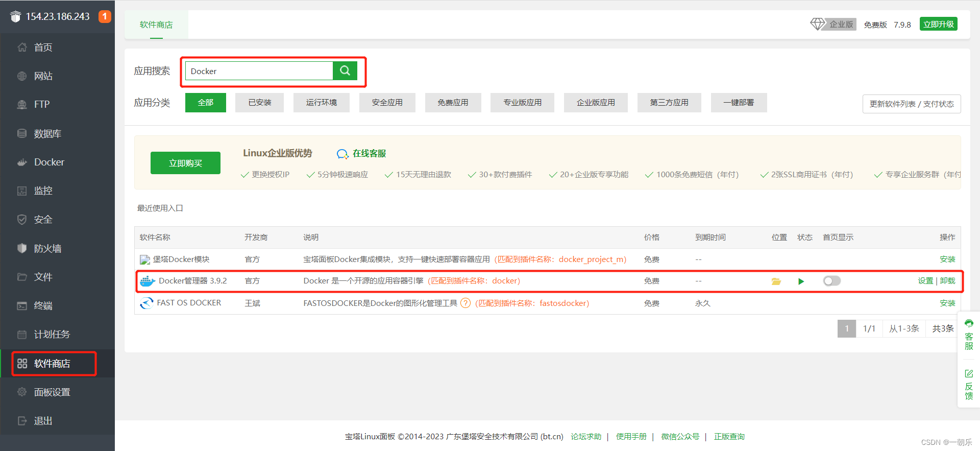This screenshot has height=451, width=980.
Task: Open 客服 customer service floating button
Action: [x=969, y=335]
